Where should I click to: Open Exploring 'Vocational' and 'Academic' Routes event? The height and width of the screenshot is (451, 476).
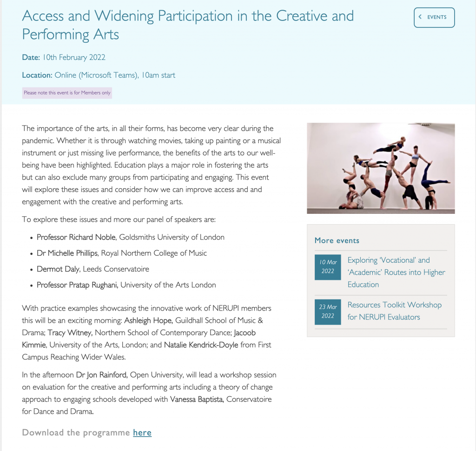click(396, 272)
